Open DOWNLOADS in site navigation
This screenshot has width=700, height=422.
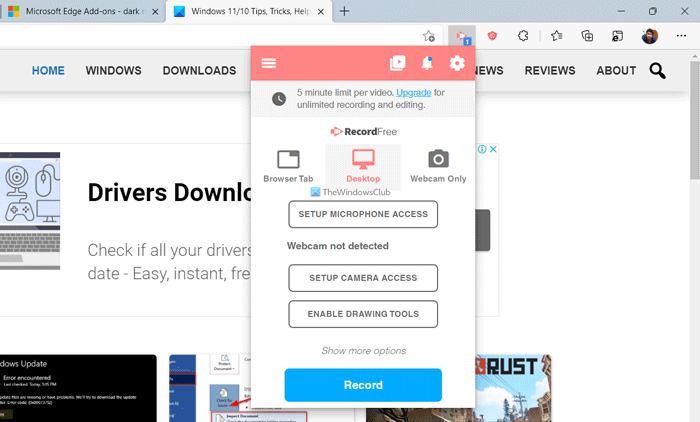[x=199, y=71]
